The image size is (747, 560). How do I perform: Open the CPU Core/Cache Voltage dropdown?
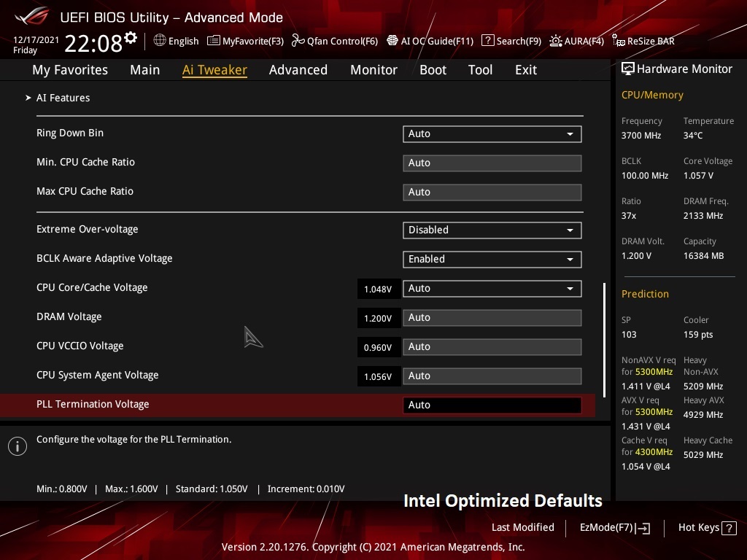click(x=492, y=288)
